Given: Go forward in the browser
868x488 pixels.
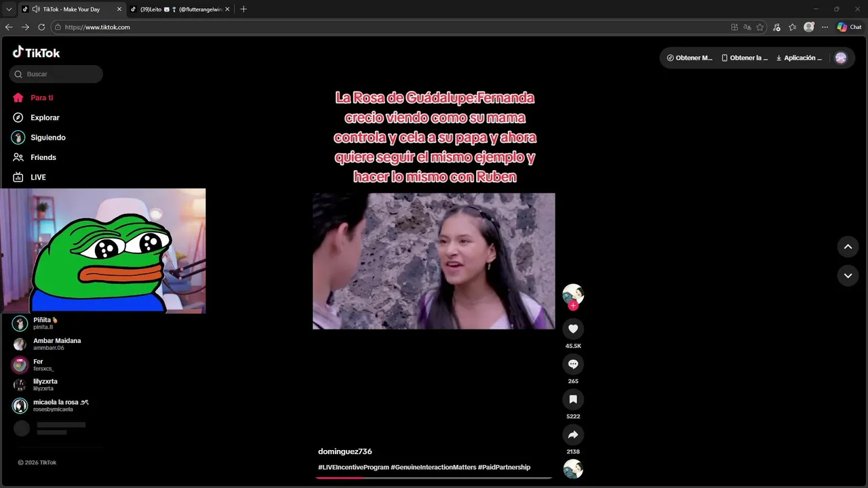Looking at the screenshot, I should click(x=25, y=27).
